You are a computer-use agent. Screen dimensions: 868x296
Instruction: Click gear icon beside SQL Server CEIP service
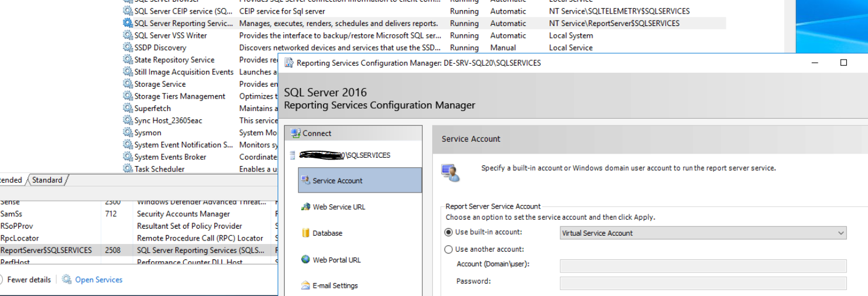pos(128,11)
